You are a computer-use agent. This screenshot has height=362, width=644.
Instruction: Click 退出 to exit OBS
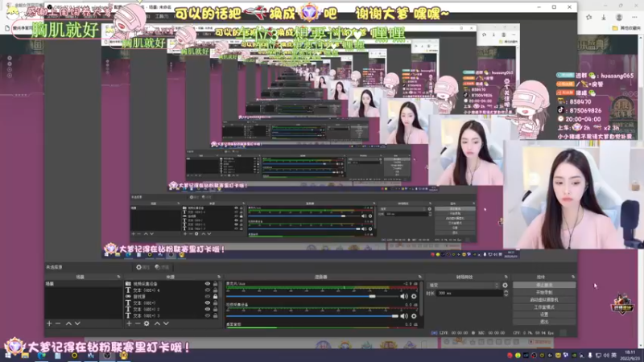click(544, 322)
